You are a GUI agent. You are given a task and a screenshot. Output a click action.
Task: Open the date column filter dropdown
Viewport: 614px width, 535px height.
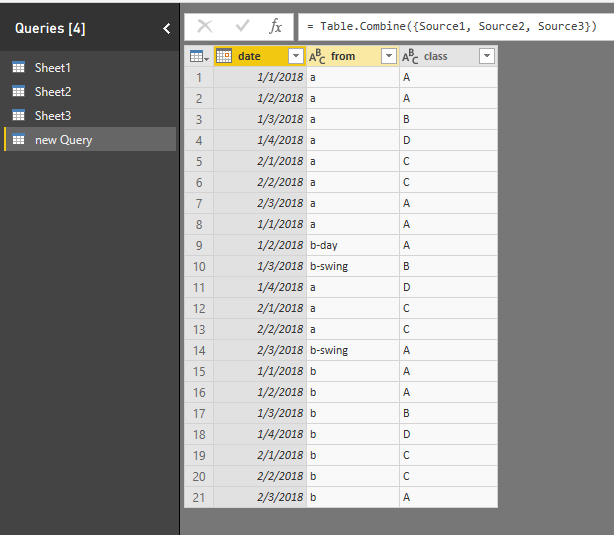[x=296, y=56]
